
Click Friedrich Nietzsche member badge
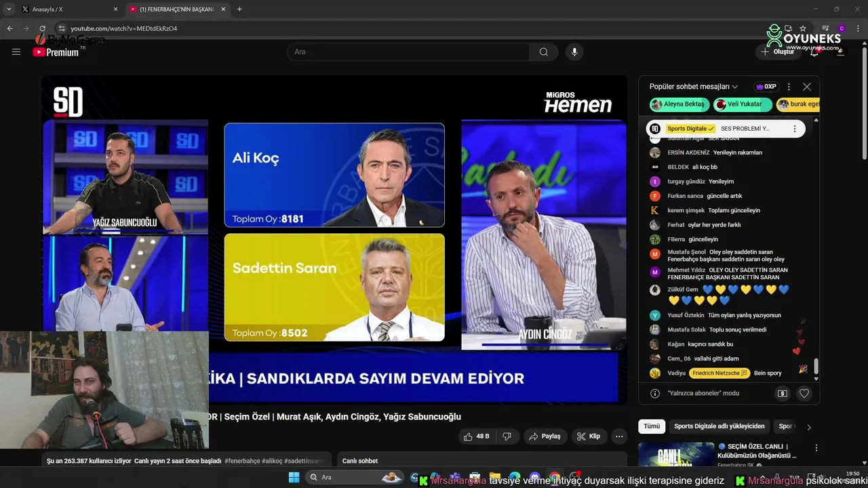(719, 373)
